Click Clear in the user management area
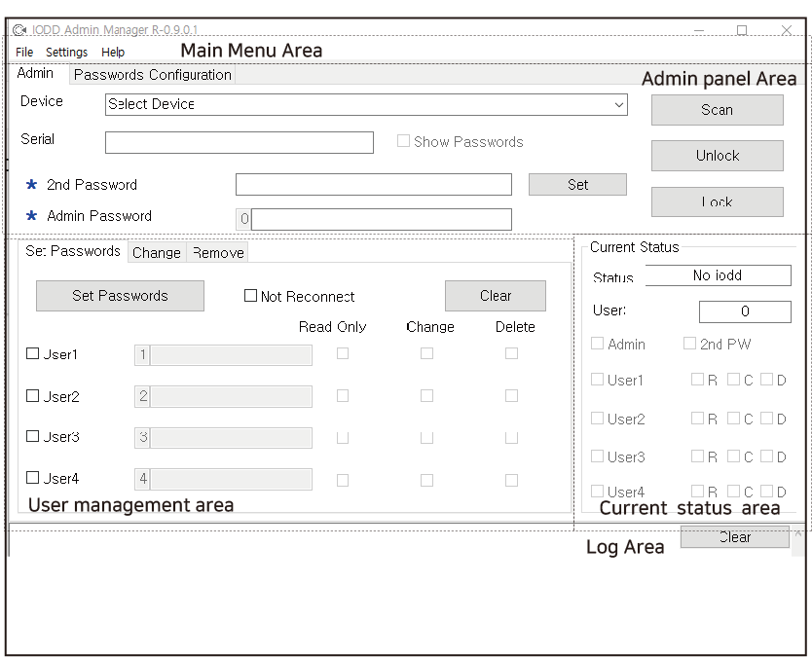 tap(495, 296)
